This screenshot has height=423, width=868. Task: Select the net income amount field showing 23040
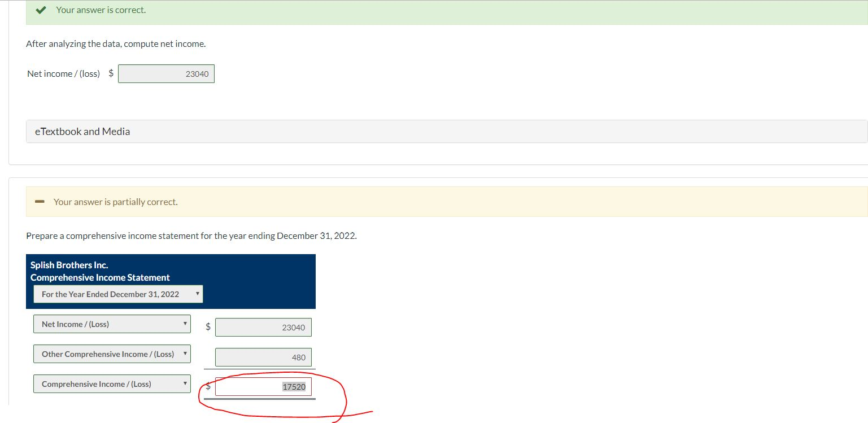click(x=166, y=73)
